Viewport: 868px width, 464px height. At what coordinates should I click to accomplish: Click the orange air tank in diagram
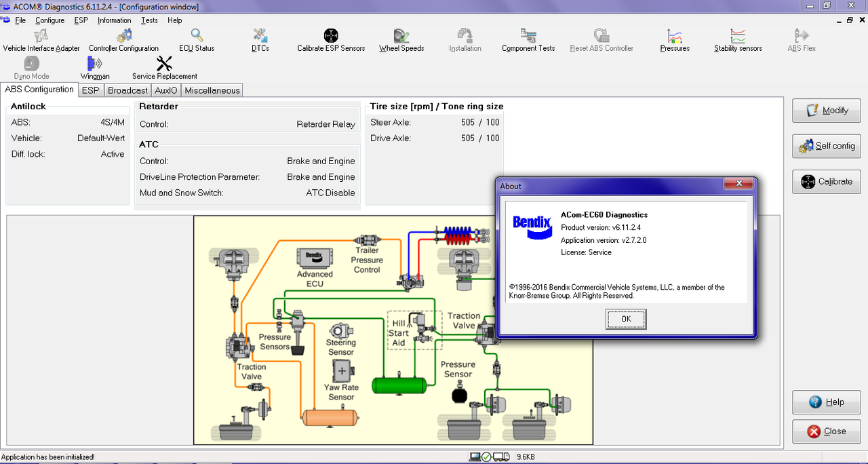330,417
